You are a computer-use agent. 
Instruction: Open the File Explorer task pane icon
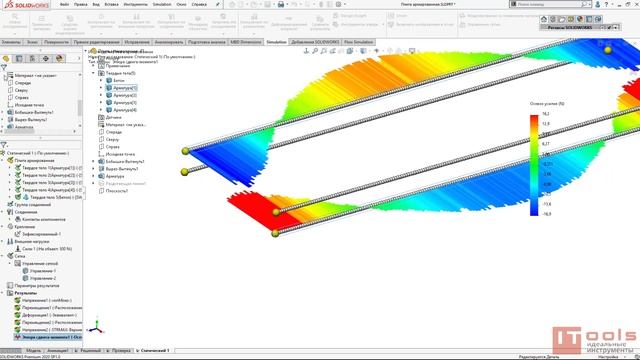pyautogui.click(x=562, y=19)
